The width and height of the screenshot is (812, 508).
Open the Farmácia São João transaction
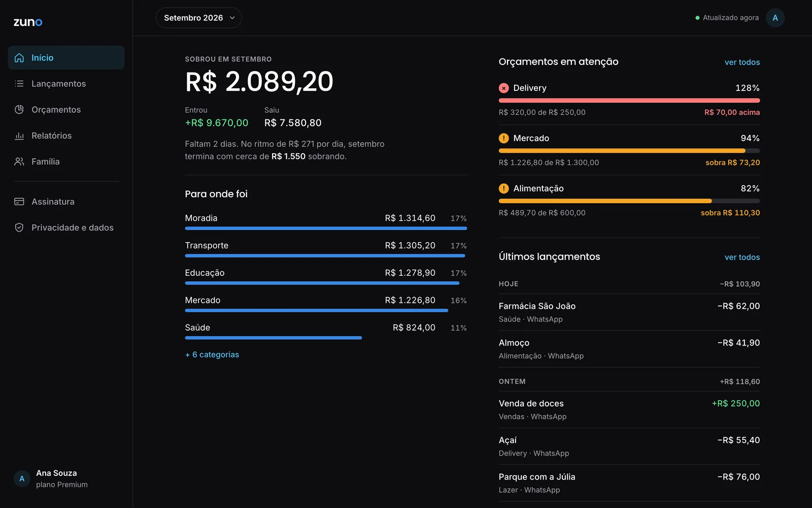(629, 312)
